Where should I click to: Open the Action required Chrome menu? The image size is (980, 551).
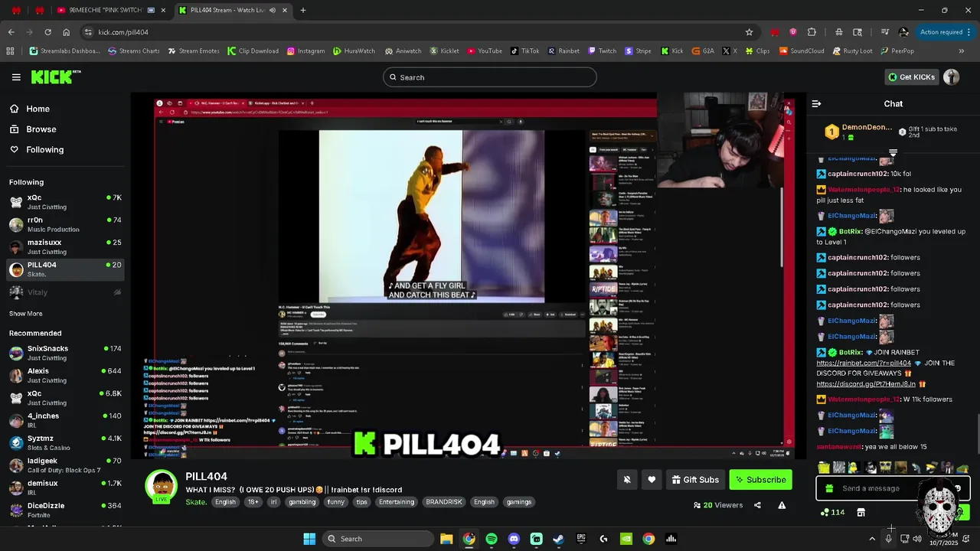946,32
